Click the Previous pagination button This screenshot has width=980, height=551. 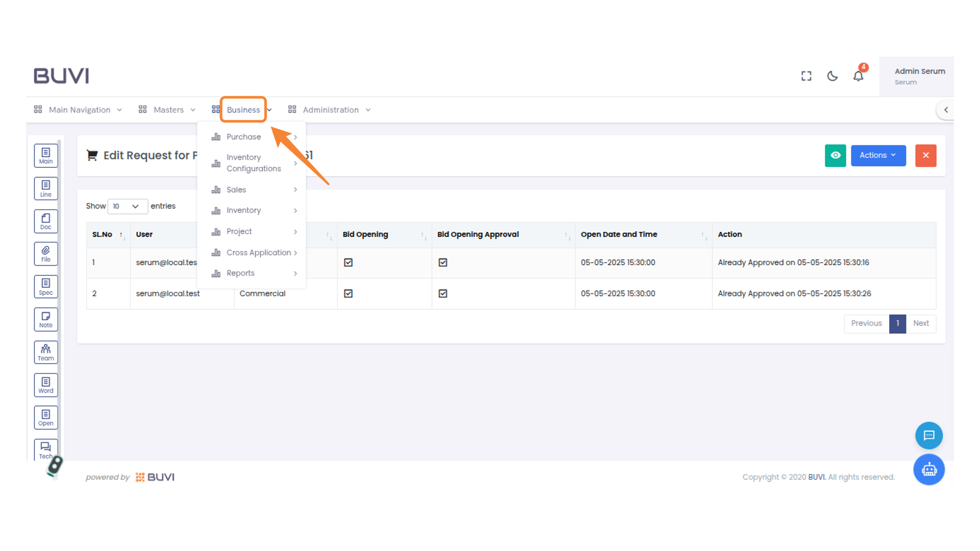coord(866,323)
